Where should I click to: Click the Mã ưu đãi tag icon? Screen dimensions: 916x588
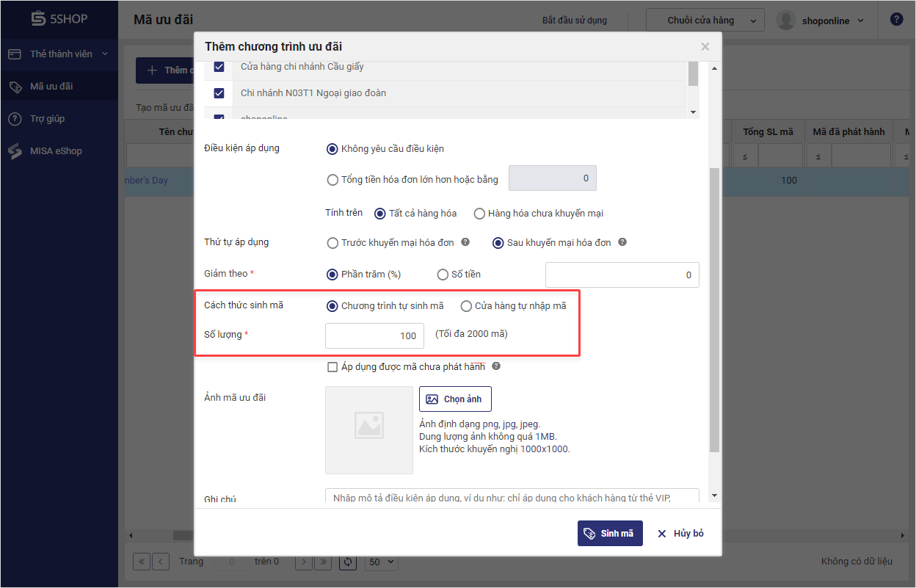[x=15, y=87]
